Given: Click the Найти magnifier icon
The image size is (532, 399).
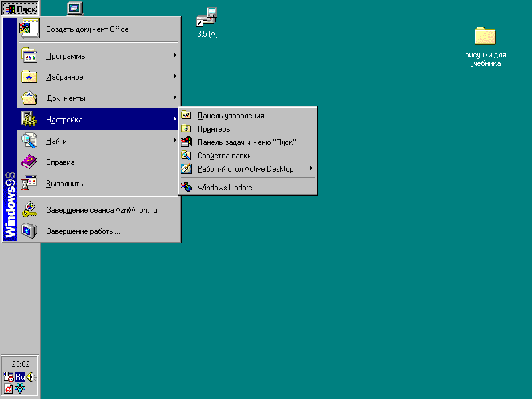Looking at the screenshot, I should [x=29, y=140].
